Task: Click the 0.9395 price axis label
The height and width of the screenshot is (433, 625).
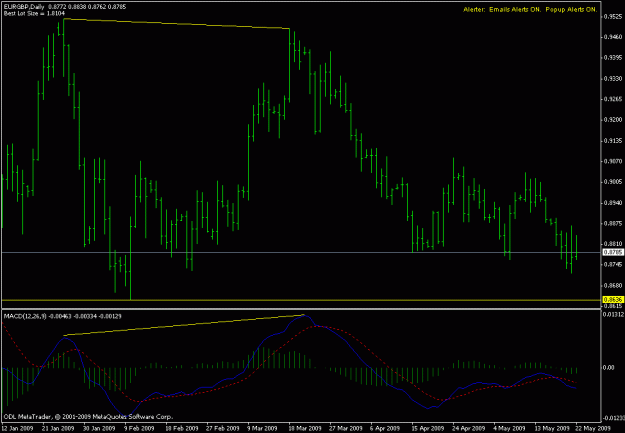Action: [613, 58]
